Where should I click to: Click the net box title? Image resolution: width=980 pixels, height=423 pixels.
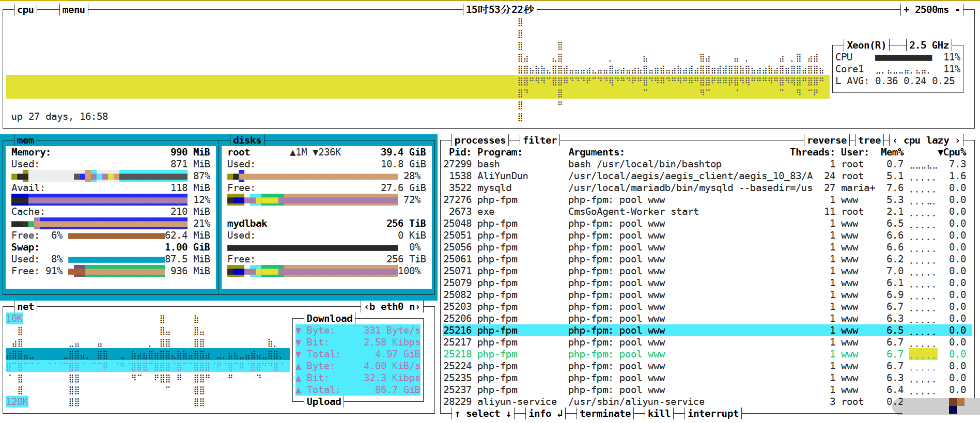click(x=25, y=307)
